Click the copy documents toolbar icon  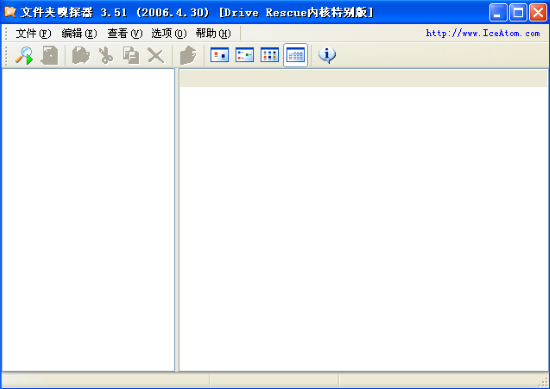click(x=131, y=55)
